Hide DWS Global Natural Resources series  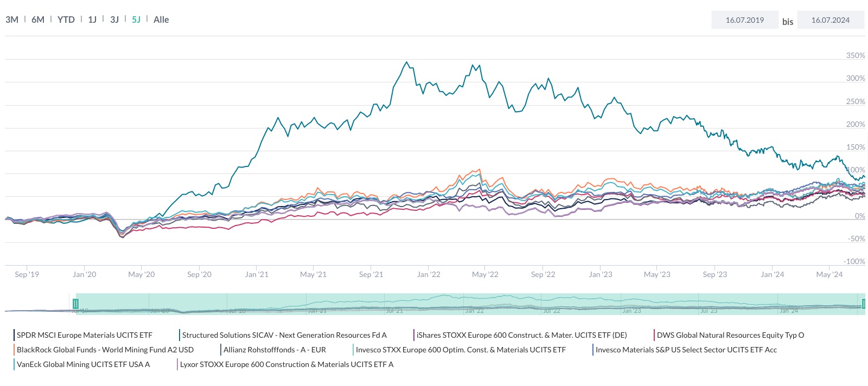[x=730, y=335]
